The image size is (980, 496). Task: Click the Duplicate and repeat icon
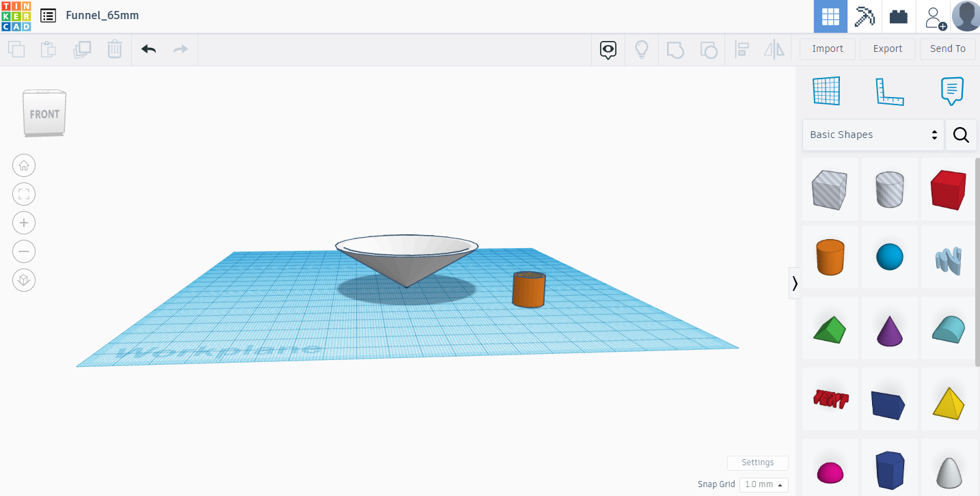tap(81, 49)
